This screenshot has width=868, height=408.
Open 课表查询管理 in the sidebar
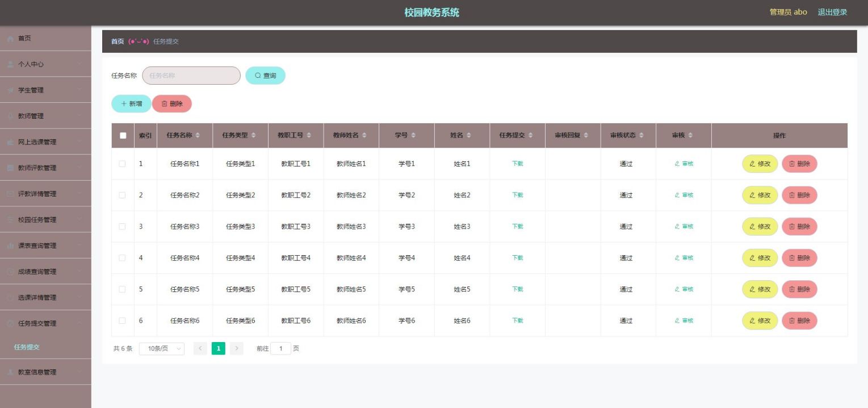[x=45, y=246]
